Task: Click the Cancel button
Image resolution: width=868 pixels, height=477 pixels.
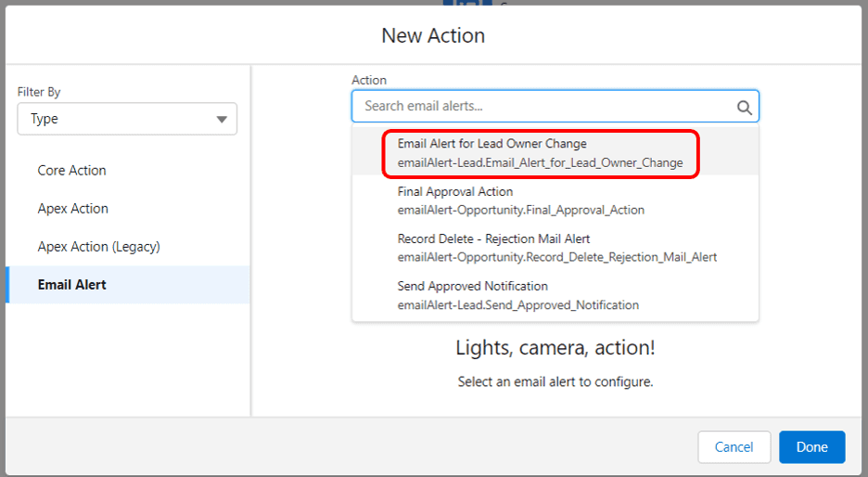Action: (734, 447)
